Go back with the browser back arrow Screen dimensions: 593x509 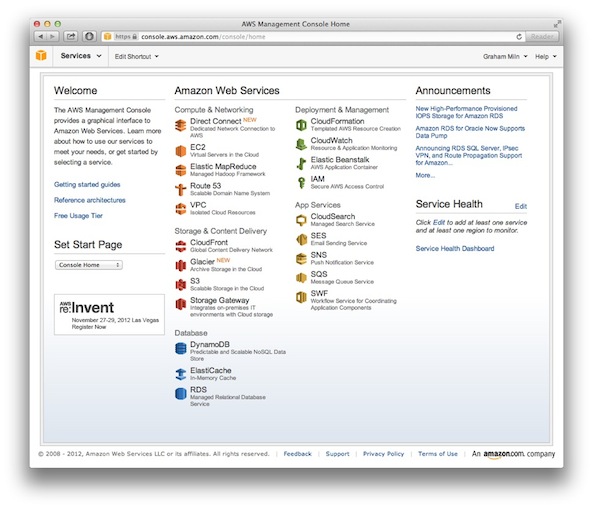pos(40,36)
